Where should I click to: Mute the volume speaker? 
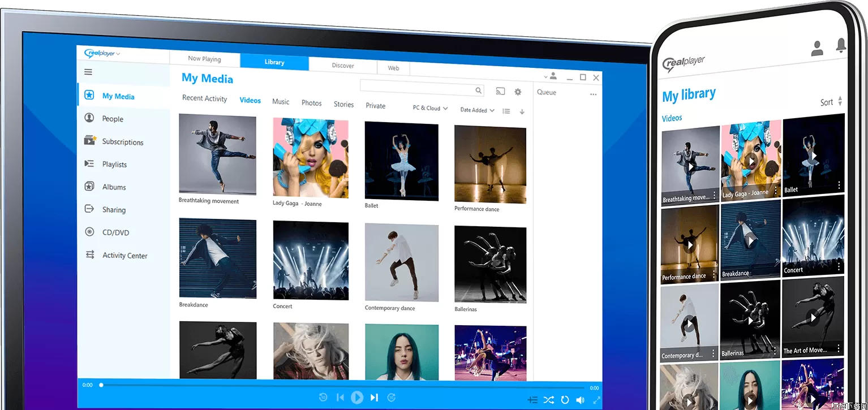point(580,400)
